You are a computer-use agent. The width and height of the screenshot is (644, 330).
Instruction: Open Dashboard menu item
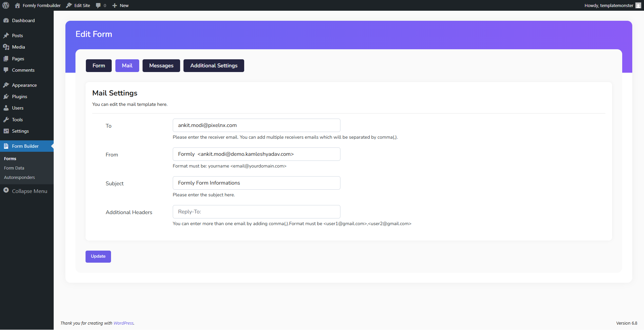(x=27, y=20)
